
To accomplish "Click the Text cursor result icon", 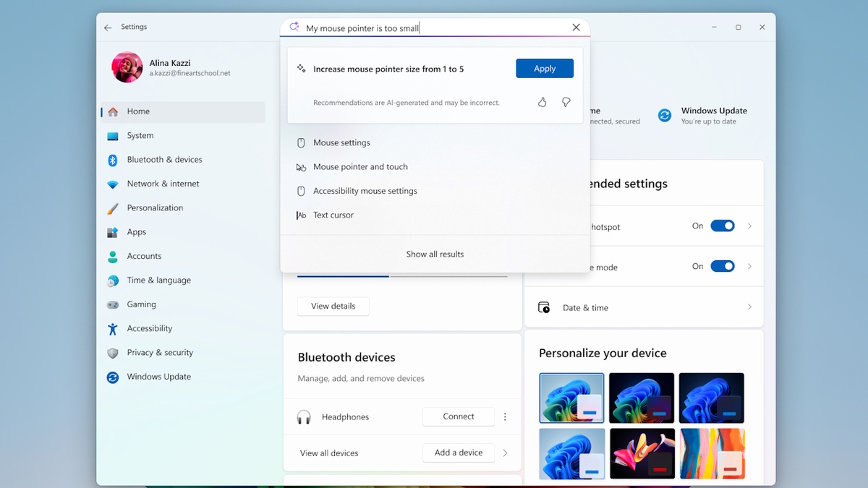I will [302, 215].
